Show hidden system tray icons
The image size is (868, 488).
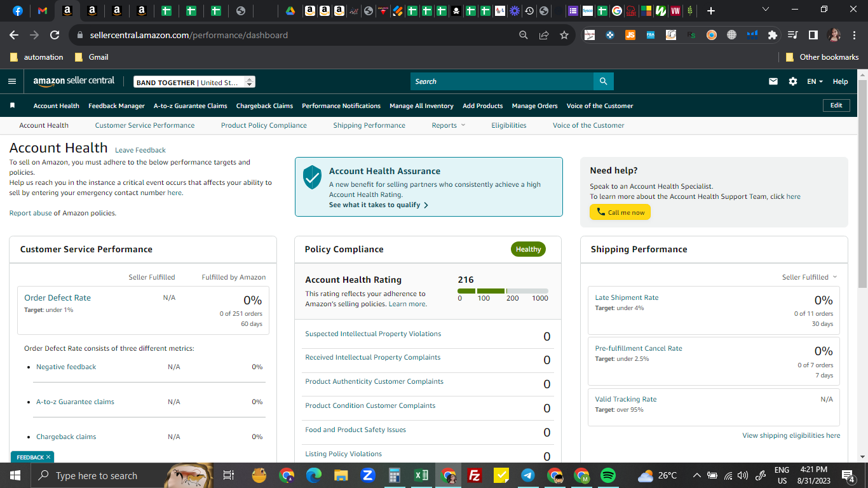[697, 475]
